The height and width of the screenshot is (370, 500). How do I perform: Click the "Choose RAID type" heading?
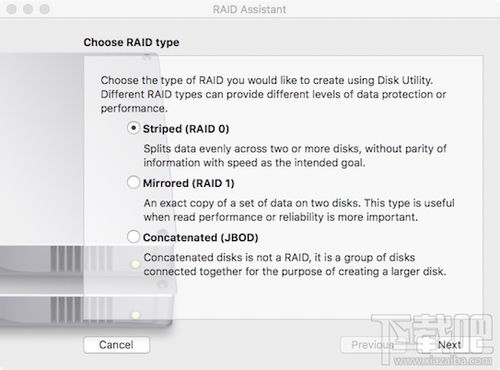(131, 42)
